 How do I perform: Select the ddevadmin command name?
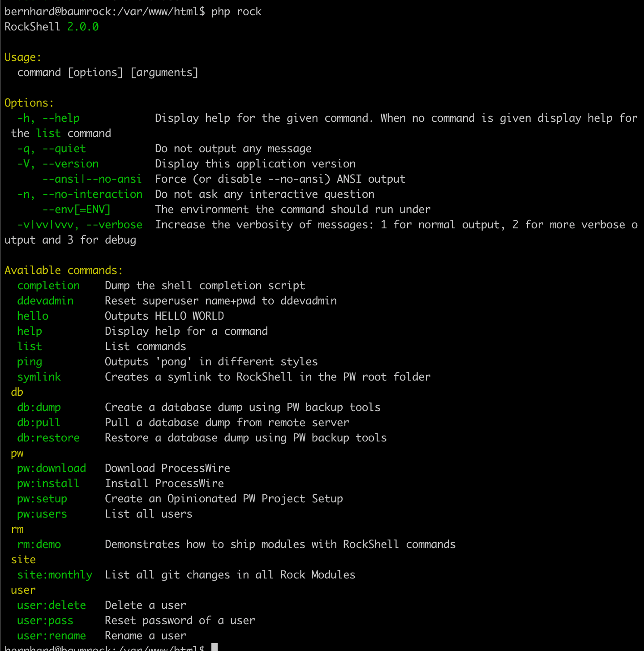45,300
